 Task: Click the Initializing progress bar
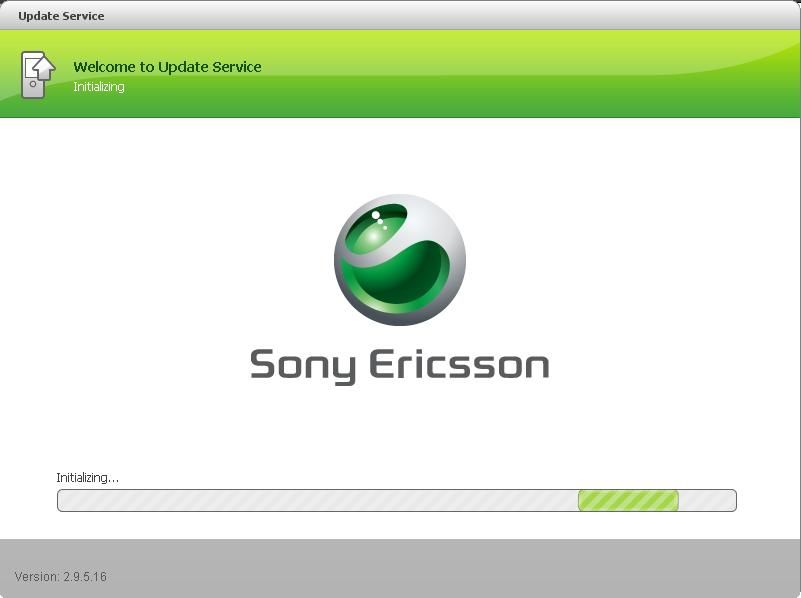396,500
